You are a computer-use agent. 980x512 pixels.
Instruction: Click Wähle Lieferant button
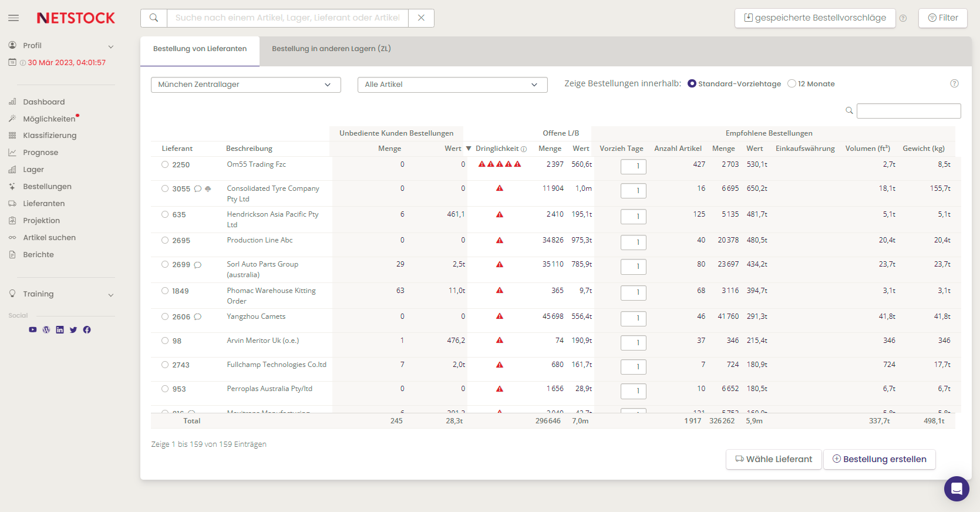774,459
